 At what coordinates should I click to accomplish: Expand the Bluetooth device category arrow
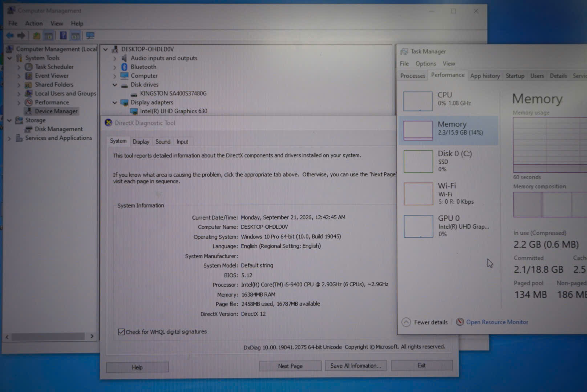115,67
